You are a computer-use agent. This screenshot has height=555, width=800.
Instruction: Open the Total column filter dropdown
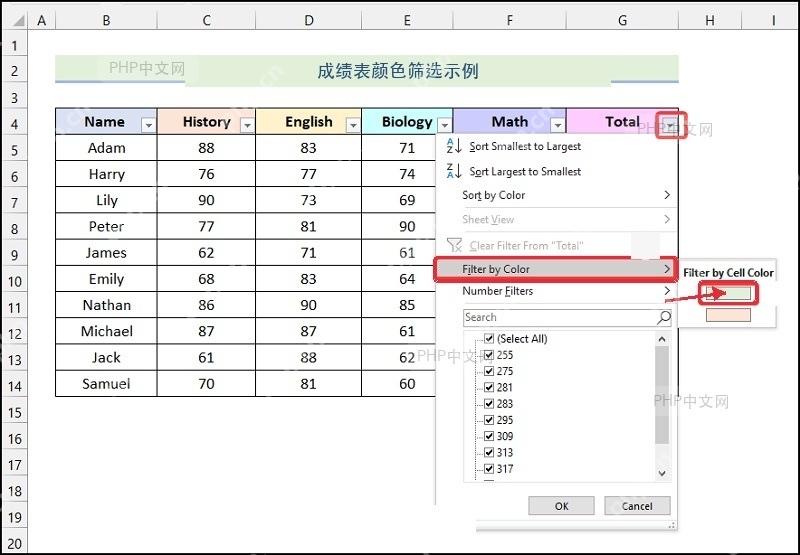point(670,124)
